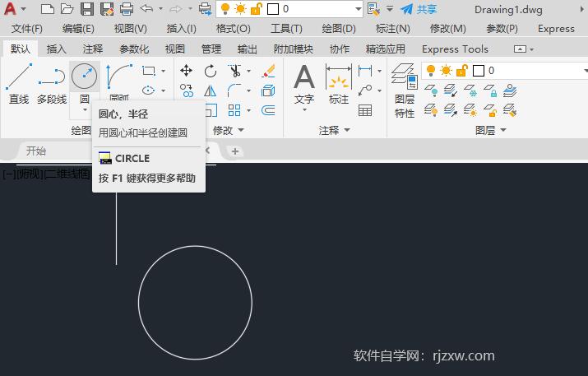The height and width of the screenshot is (376, 588).
Task: Expand the Circle tool dropdown arrow
Action: [x=85, y=110]
